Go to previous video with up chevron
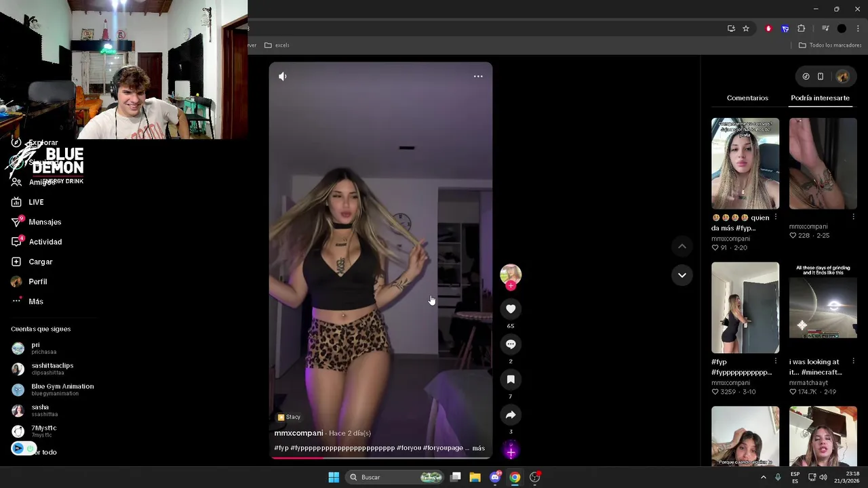 682,246
